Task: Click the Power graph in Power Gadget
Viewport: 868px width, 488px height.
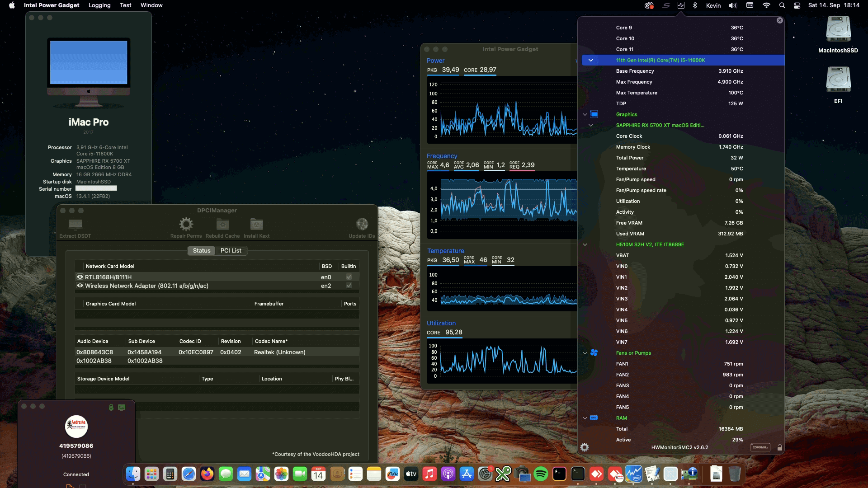Action: click(502, 111)
